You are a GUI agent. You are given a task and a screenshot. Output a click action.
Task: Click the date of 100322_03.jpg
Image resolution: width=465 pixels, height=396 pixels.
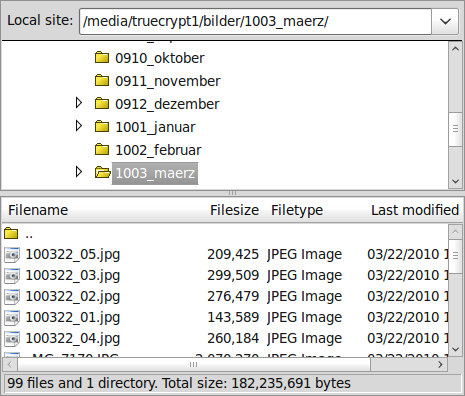point(408,275)
